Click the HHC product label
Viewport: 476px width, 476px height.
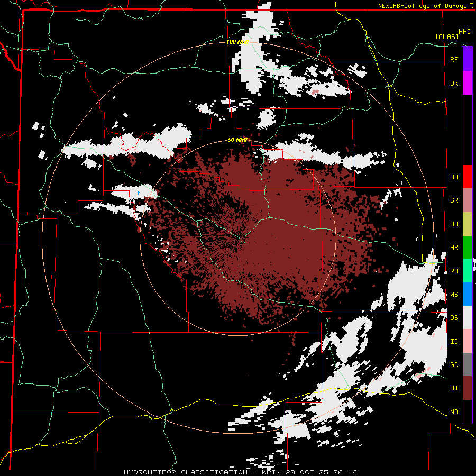pyautogui.click(x=465, y=32)
